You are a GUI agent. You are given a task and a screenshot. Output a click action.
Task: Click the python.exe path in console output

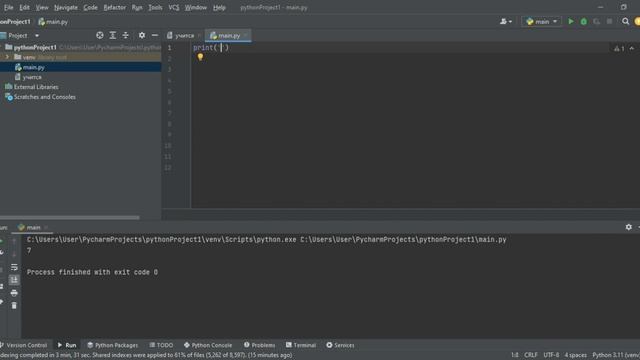[x=162, y=240]
